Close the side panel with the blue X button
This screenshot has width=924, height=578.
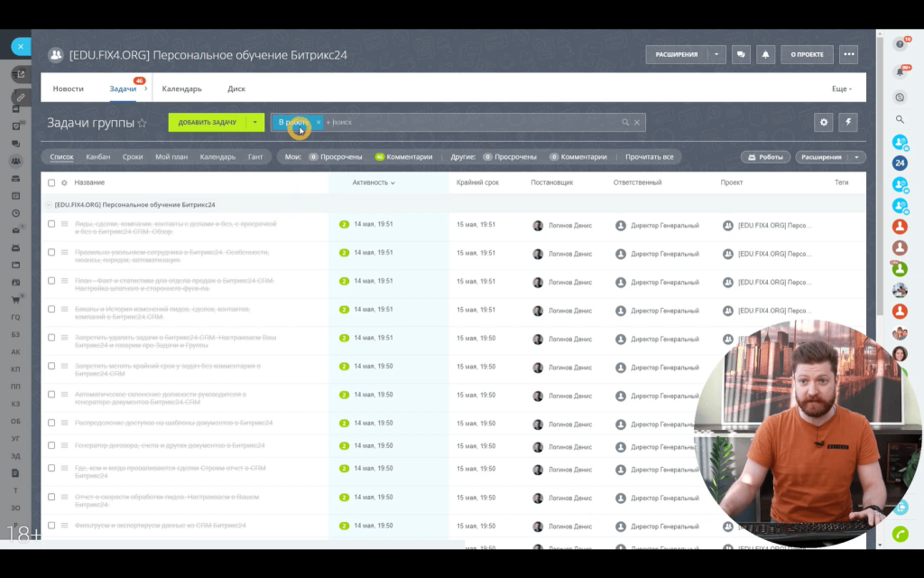click(21, 46)
